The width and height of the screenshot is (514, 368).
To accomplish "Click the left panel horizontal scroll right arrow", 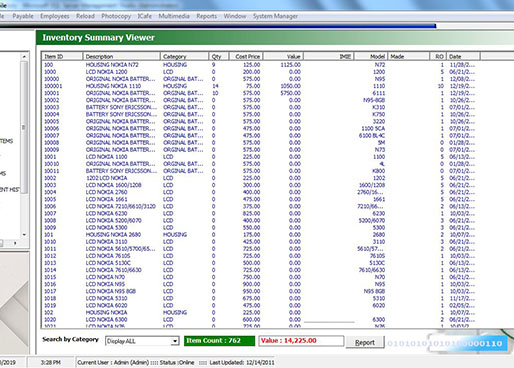I will pos(15,243).
